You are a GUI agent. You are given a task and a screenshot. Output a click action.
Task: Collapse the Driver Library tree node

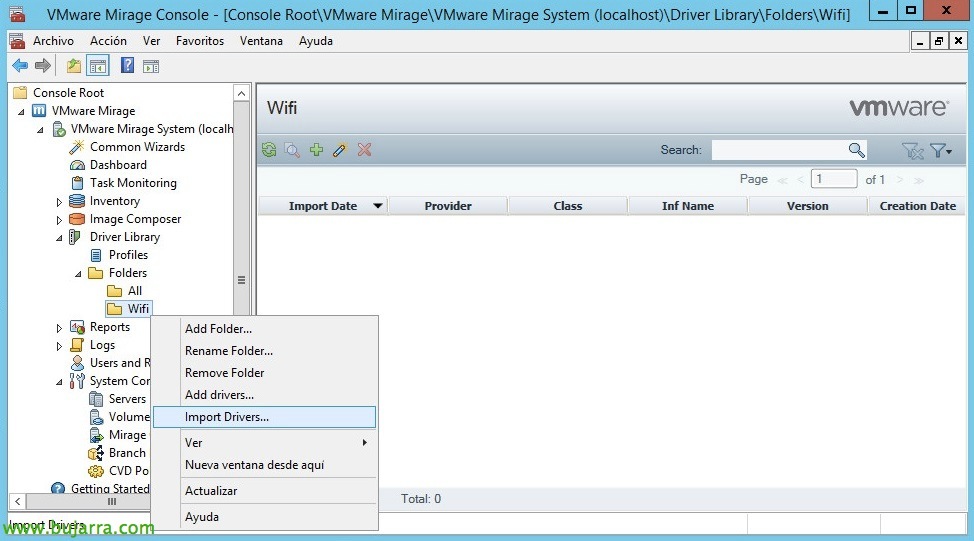(59, 238)
